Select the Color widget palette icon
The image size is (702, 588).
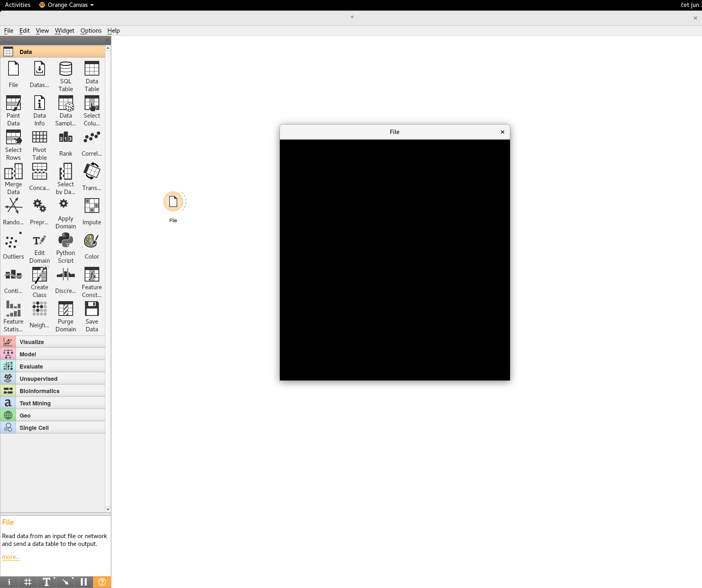[92, 241]
